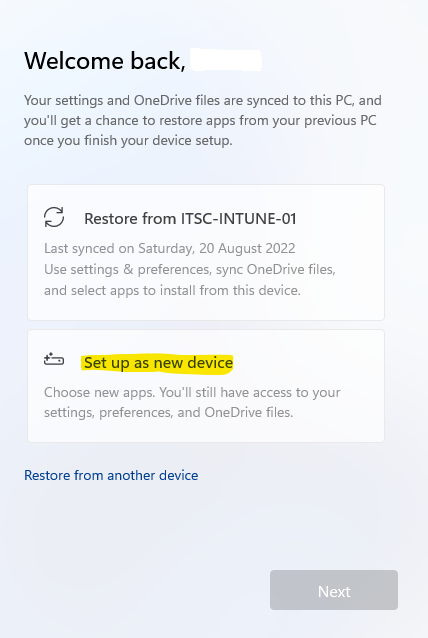Click the new device sparkle icon
The height and width of the screenshot is (638, 428).
54,359
